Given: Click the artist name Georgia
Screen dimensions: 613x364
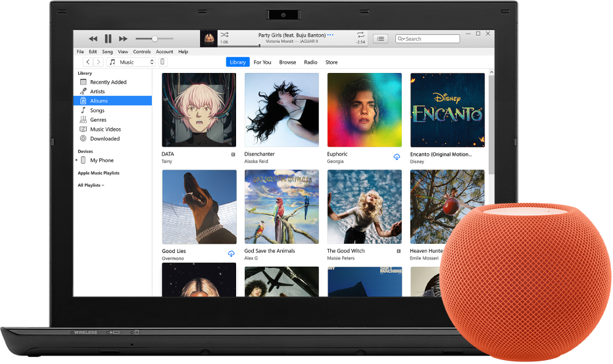Looking at the screenshot, I should coord(335,161).
